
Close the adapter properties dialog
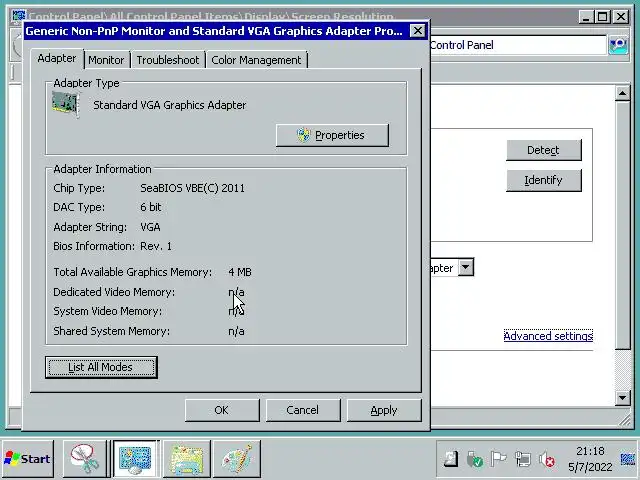[x=417, y=31]
